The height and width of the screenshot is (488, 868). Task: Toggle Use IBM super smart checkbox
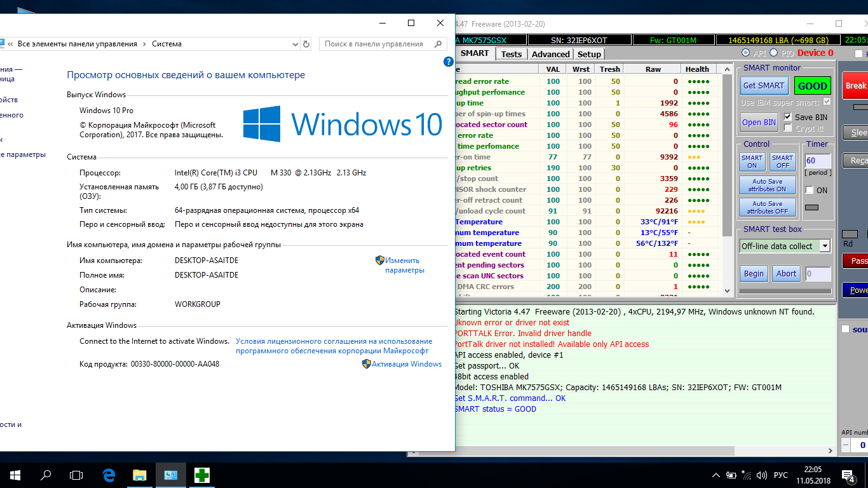[827, 102]
